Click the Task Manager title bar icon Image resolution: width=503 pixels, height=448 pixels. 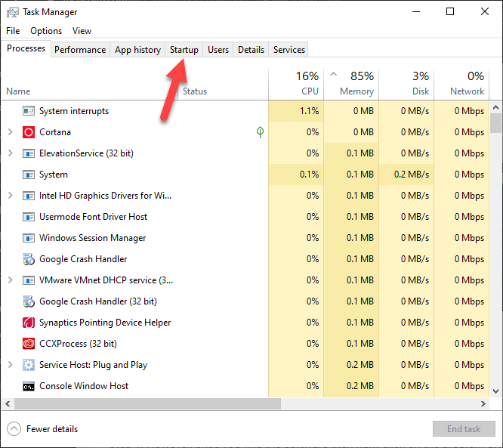(13, 12)
